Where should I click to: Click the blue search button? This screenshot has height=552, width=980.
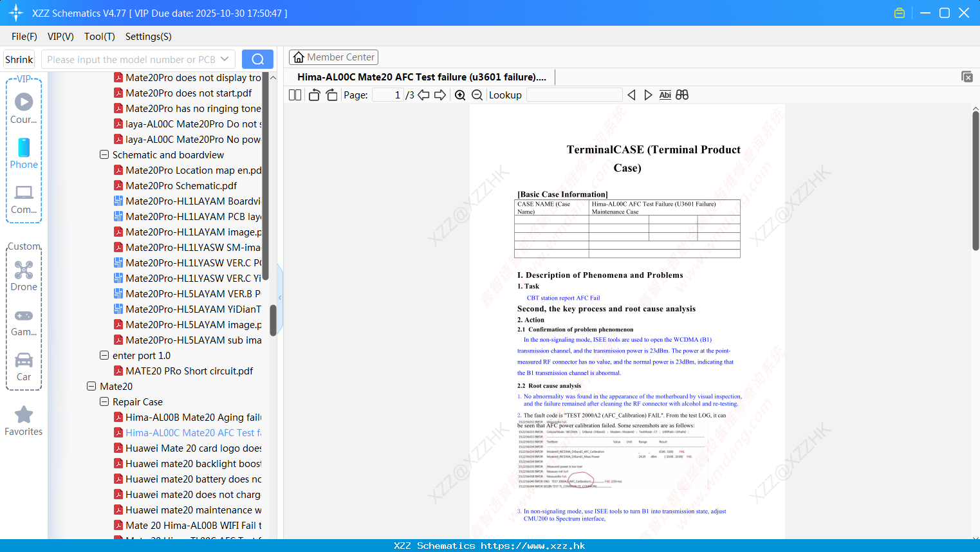257,59
